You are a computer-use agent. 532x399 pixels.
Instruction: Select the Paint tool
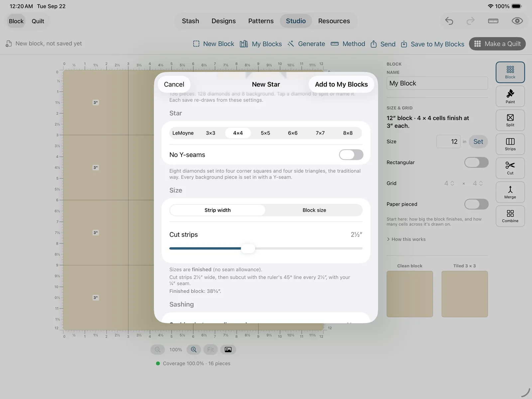coord(510,96)
